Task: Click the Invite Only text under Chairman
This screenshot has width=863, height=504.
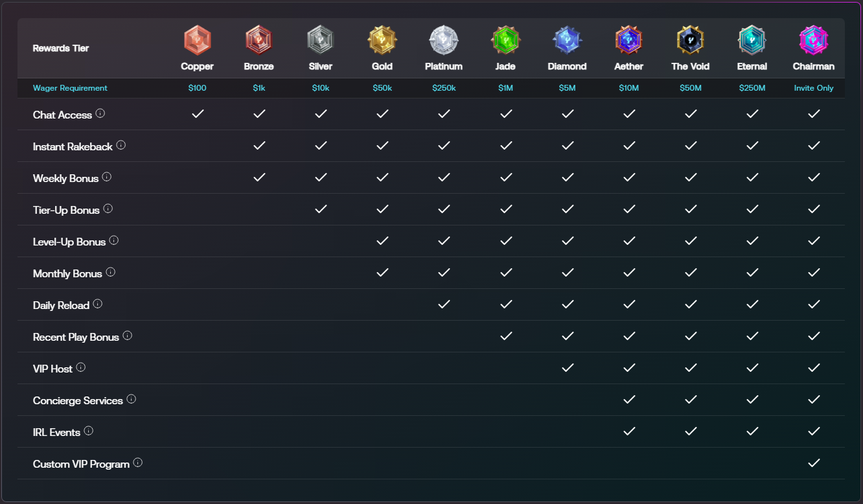Action: (x=814, y=88)
